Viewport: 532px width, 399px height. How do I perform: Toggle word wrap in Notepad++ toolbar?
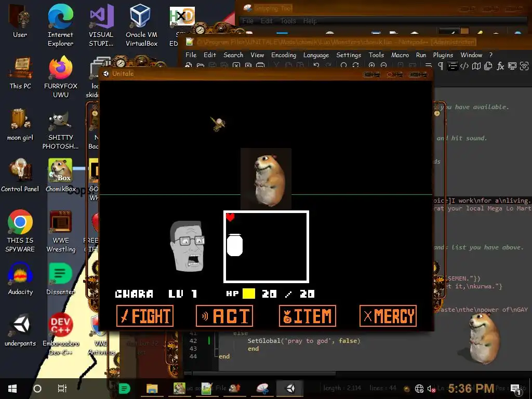(x=429, y=66)
